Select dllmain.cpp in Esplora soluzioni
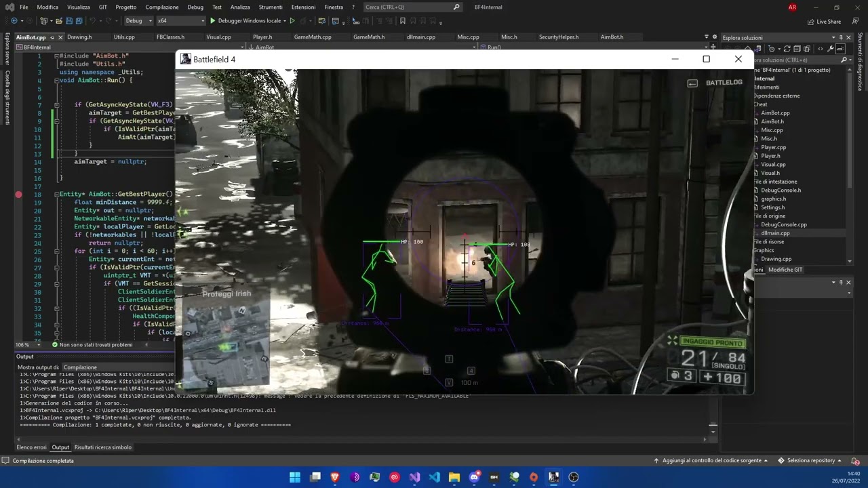This screenshot has height=488, width=868. [x=775, y=233]
